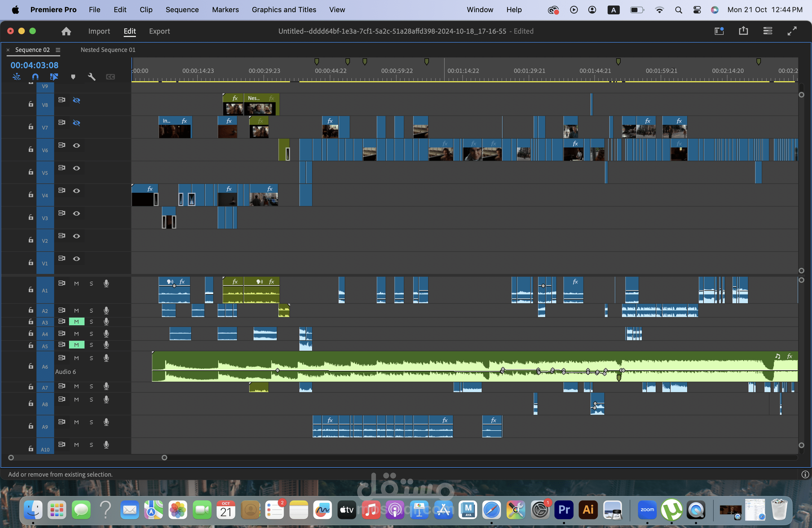Open Illustrator from the Dock
Image resolution: width=812 pixels, height=528 pixels.
[588, 509]
